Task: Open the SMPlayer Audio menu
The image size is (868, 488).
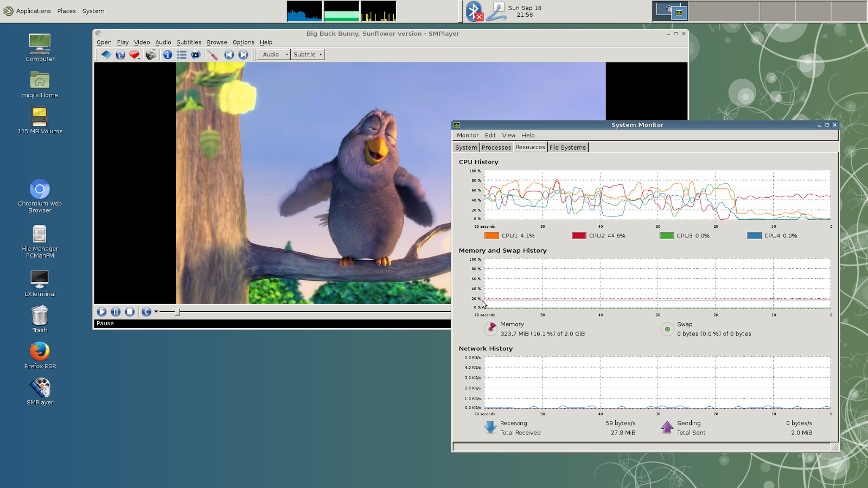Action: (x=163, y=42)
